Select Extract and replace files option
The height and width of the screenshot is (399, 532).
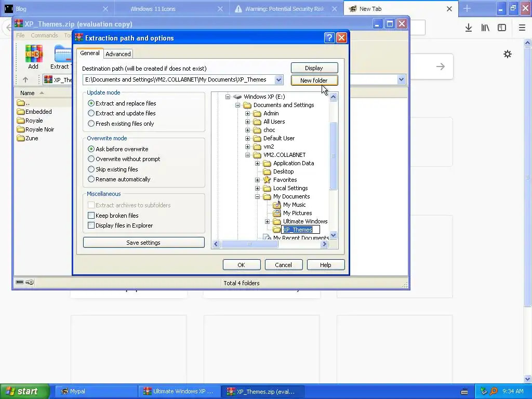pos(91,103)
